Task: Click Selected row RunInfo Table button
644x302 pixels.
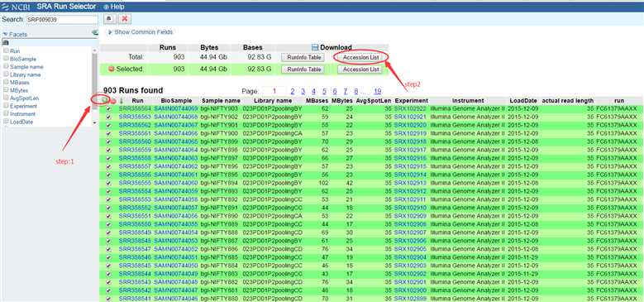Action: pos(303,70)
